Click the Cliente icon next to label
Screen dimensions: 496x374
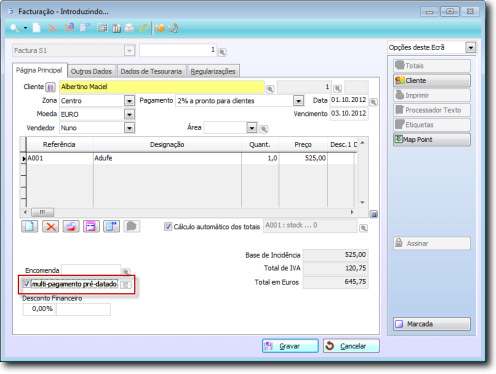point(50,87)
